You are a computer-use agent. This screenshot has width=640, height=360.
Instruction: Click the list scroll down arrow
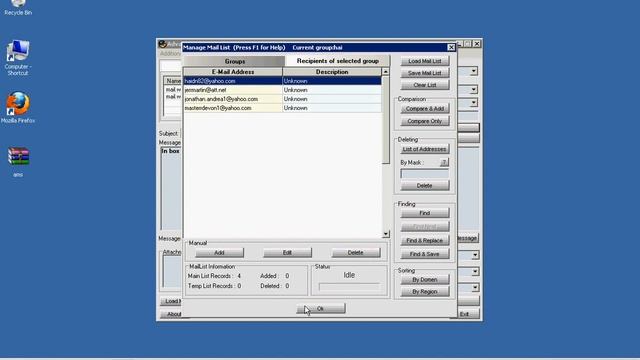(386, 234)
